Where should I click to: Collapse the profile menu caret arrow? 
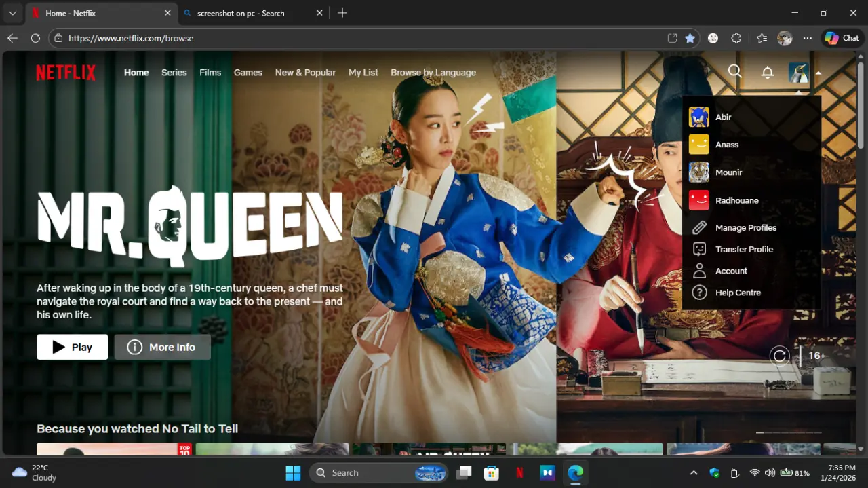pyautogui.click(x=818, y=73)
